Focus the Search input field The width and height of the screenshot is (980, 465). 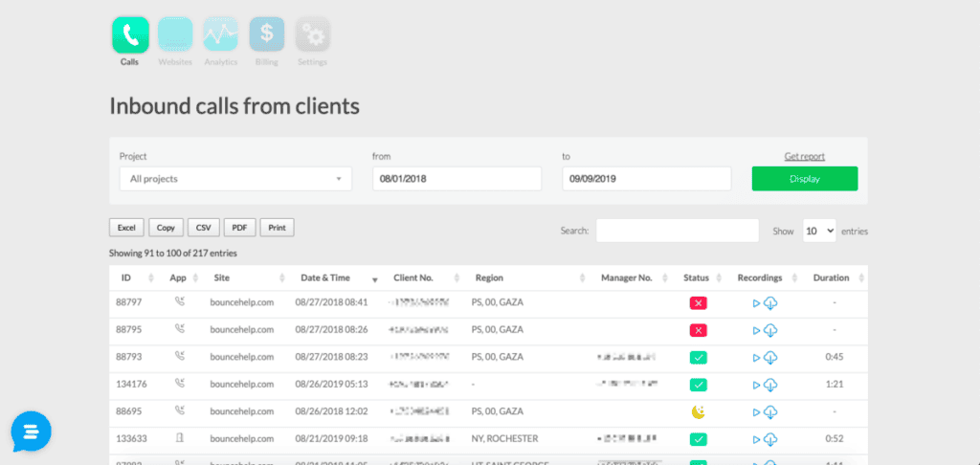678,231
